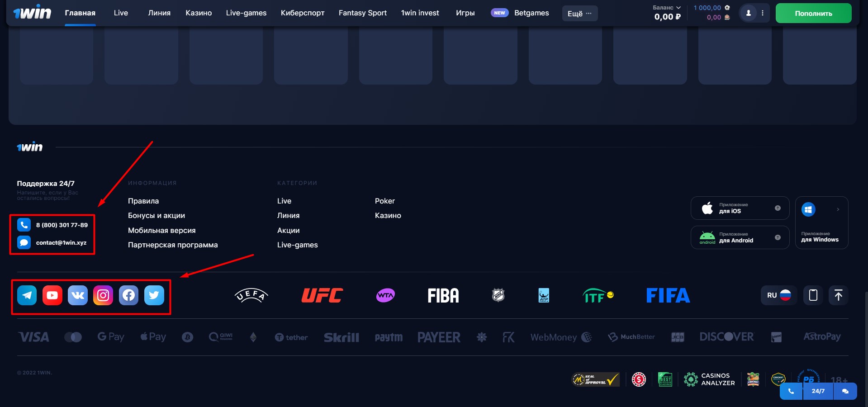Open mobile version phone icon
The height and width of the screenshot is (407, 868).
(x=813, y=295)
